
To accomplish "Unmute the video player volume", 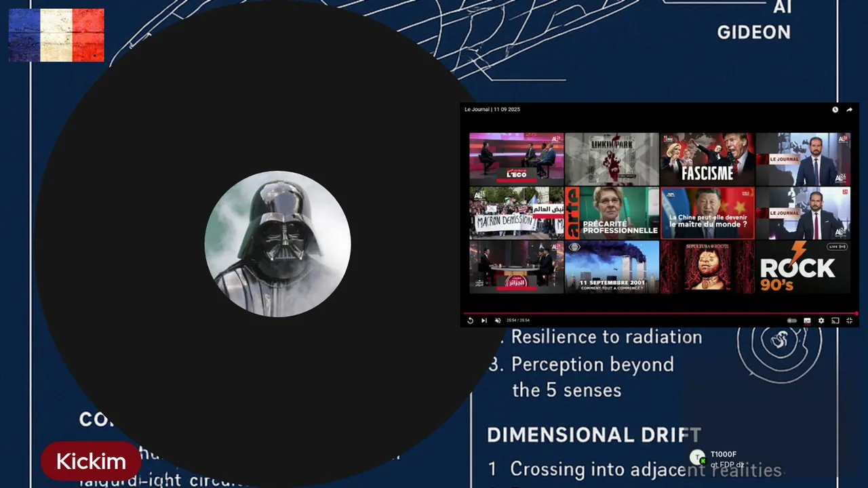I will [x=497, y=321].
